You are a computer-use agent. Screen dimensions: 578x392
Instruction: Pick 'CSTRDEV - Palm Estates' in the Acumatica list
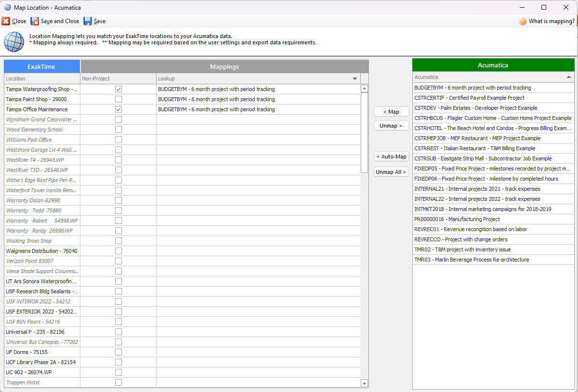coord(493,108)
